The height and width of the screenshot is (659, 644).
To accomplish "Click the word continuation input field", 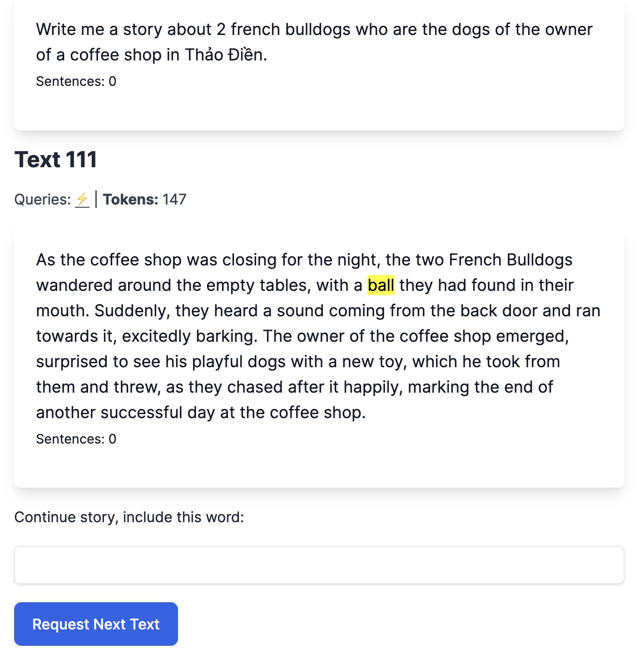I will 320,564.
